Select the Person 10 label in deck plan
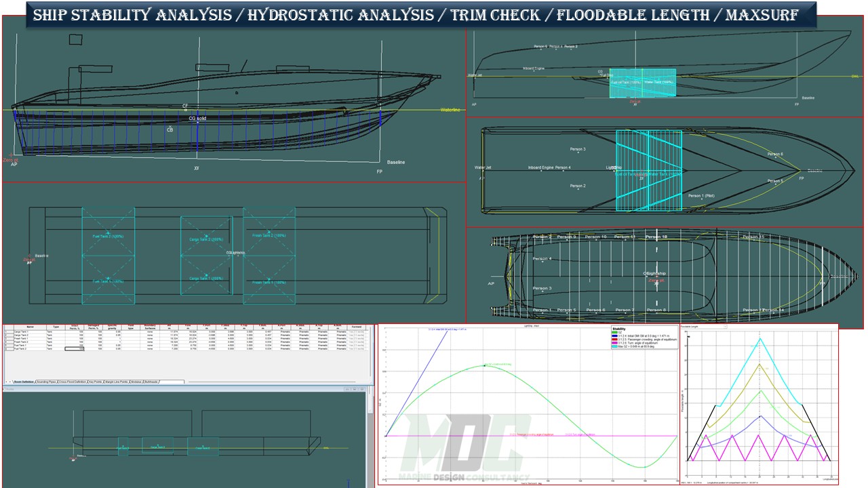 (x=595, y=237)
